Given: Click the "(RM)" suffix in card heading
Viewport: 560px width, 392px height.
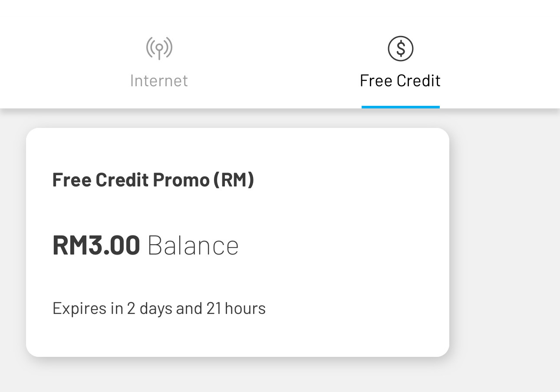Looking at the screenshot, I should (234, 180).
